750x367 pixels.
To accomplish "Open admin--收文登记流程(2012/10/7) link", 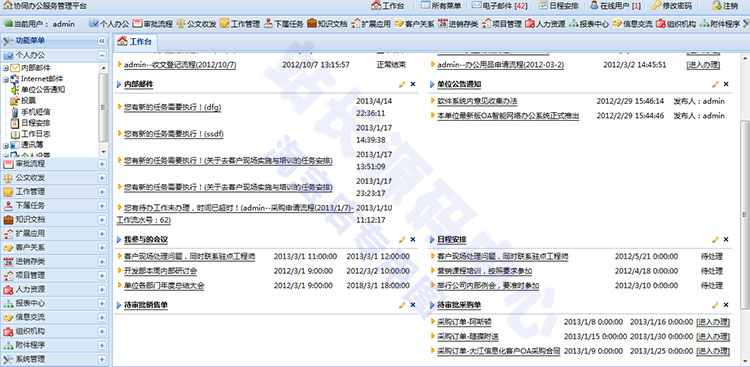I will pyautogui.click(x=180, y=65).
